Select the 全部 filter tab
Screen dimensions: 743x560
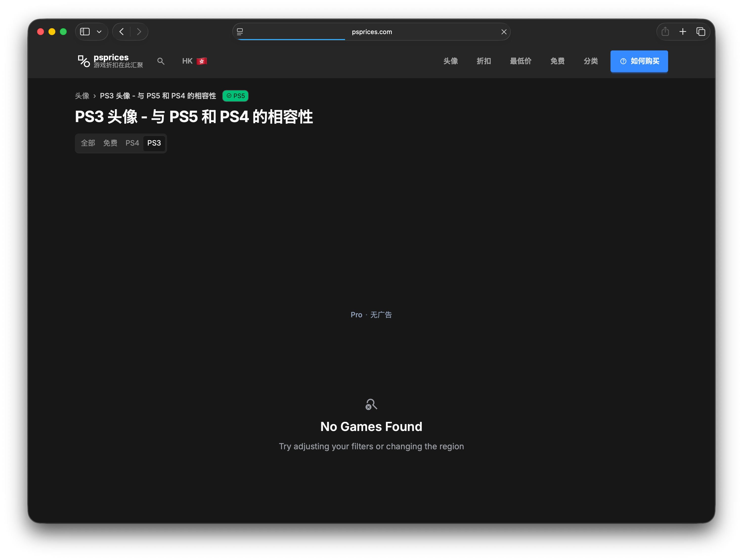88,143
